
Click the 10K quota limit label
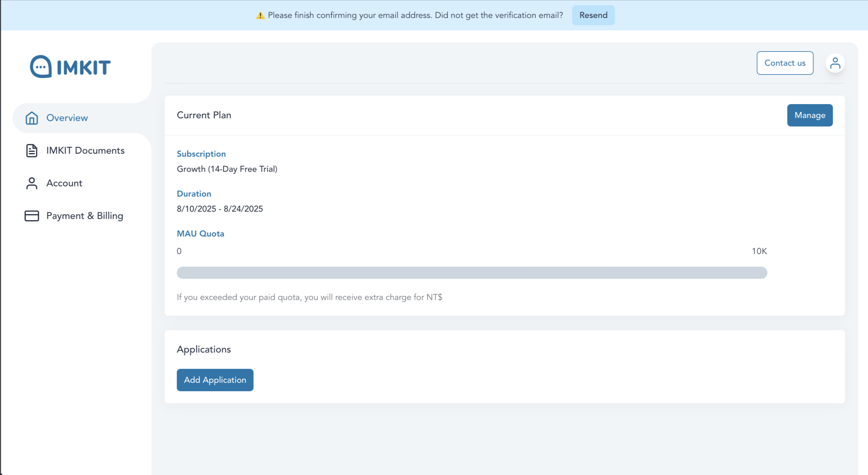pos(759,251)
